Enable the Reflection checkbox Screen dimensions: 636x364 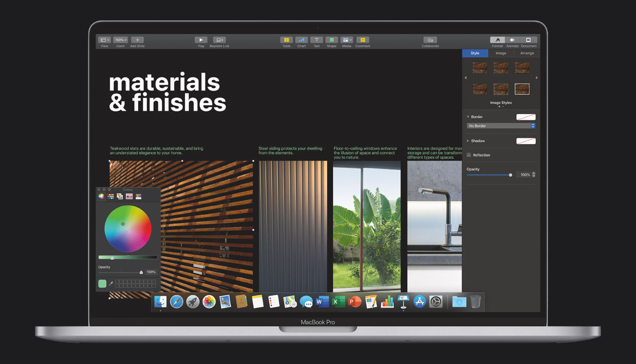point(469,155)
